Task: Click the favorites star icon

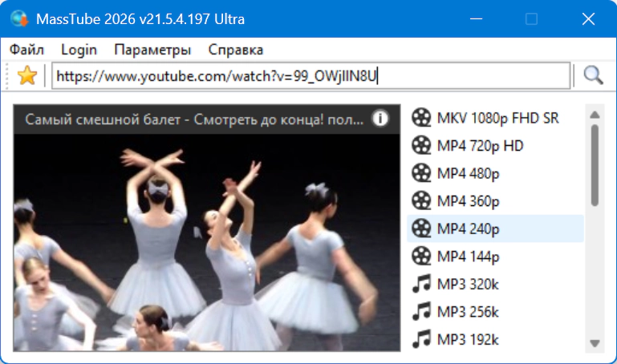Action: click(x=27, y=75)
